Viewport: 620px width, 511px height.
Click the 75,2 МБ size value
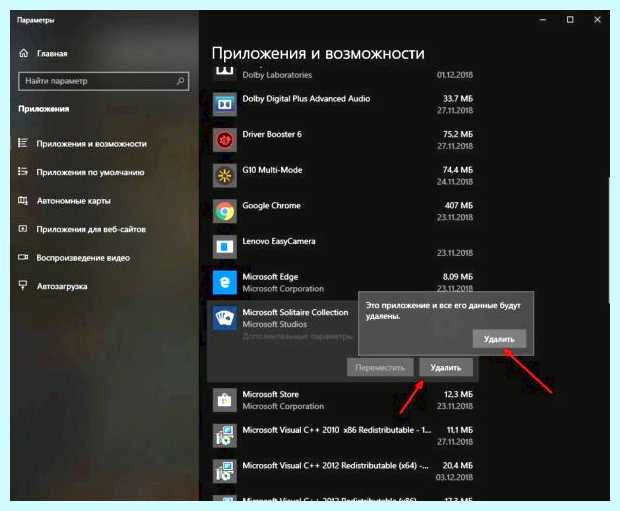(x=458, y=134)
